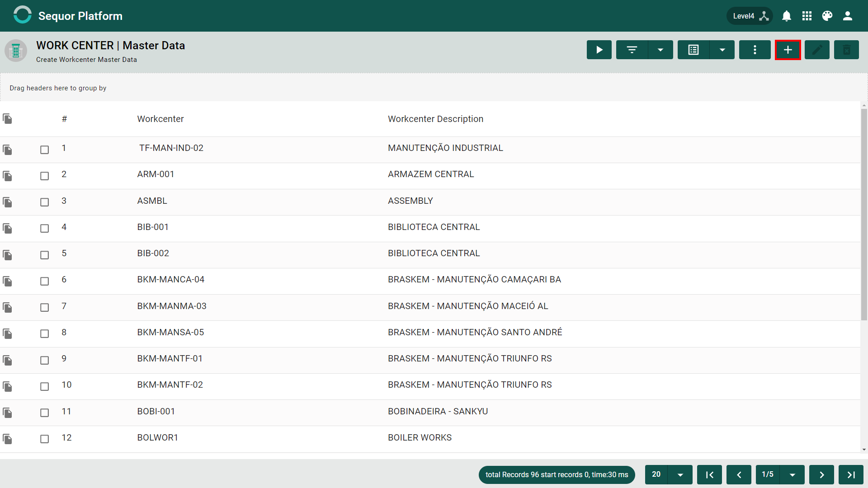868x488 pixels.
Task: Tick the ASMBL row checkbox
Action: 44,202
